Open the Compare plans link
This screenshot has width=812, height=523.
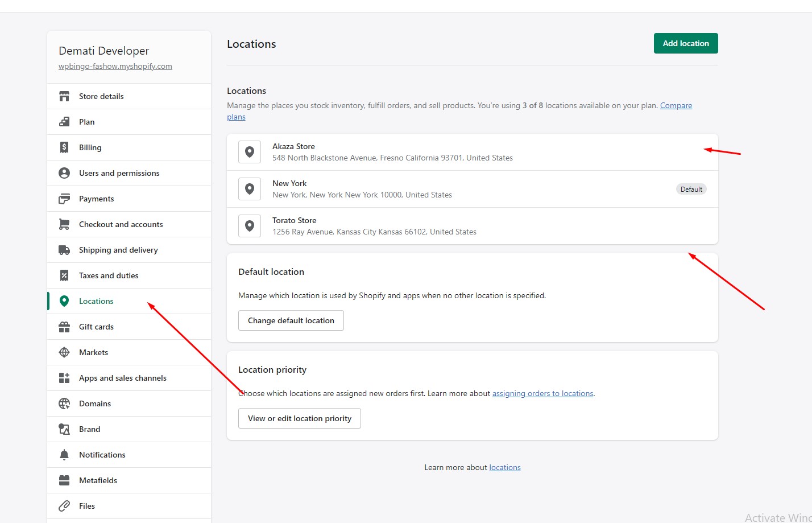point(676,106)
